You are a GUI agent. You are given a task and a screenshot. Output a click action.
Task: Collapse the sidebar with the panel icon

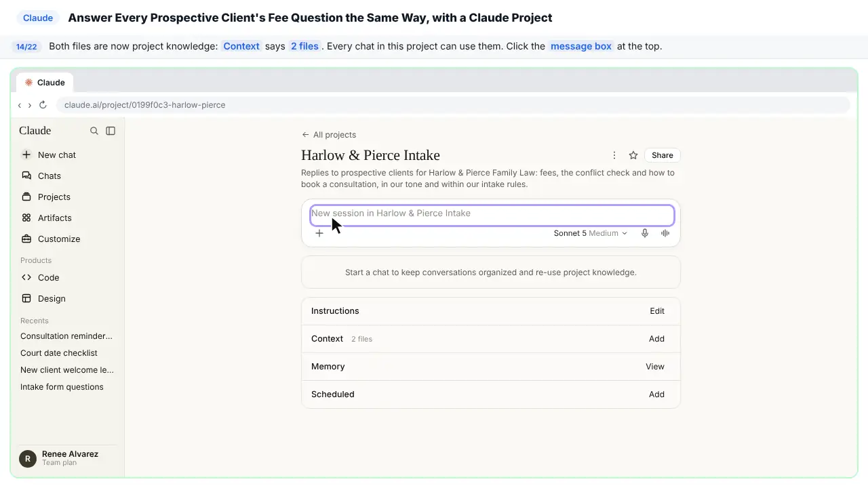111,131
